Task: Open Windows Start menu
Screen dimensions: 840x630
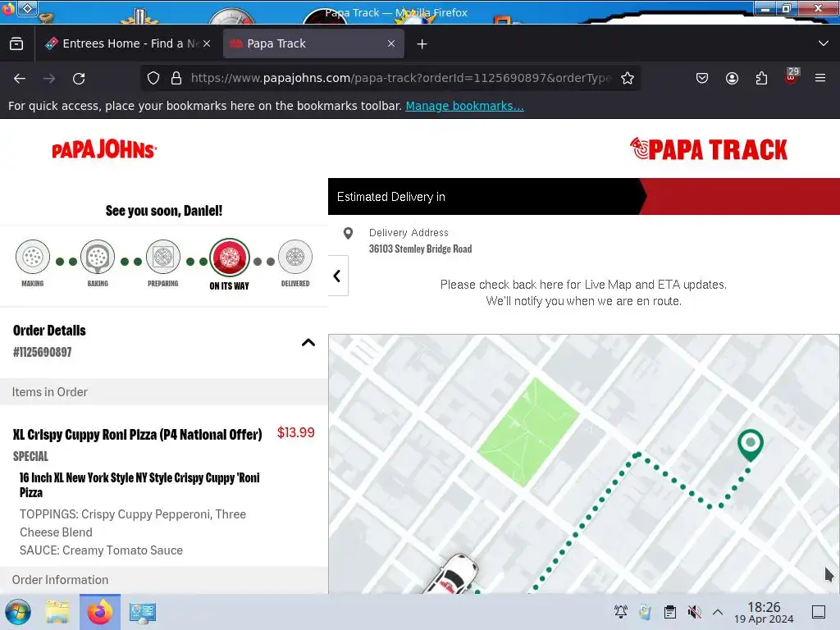Action: tap(18, 612)
